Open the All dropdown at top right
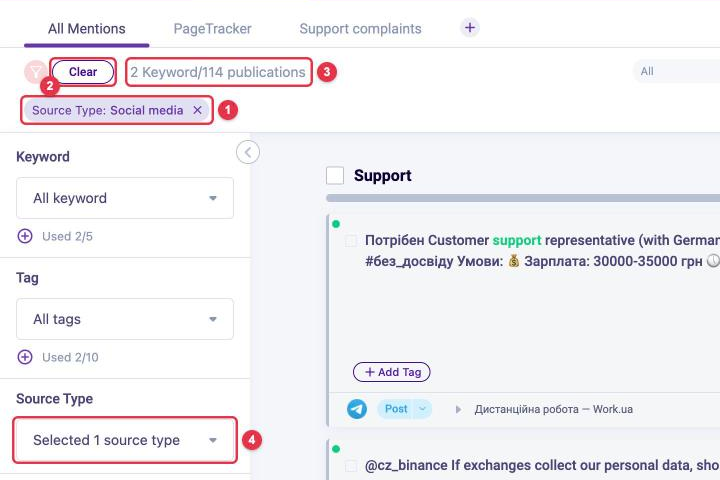720x480 pixels. pos(676,72)
